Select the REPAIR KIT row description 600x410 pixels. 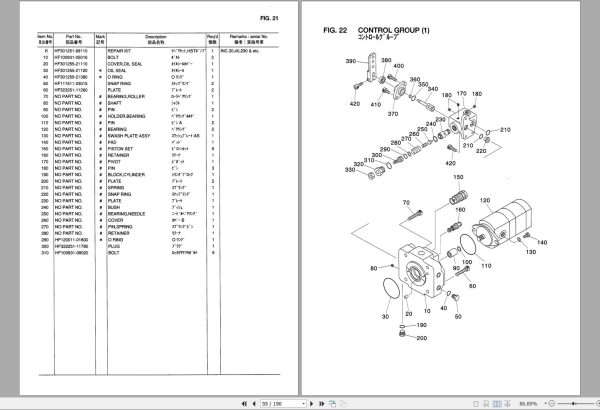point(119,51)
